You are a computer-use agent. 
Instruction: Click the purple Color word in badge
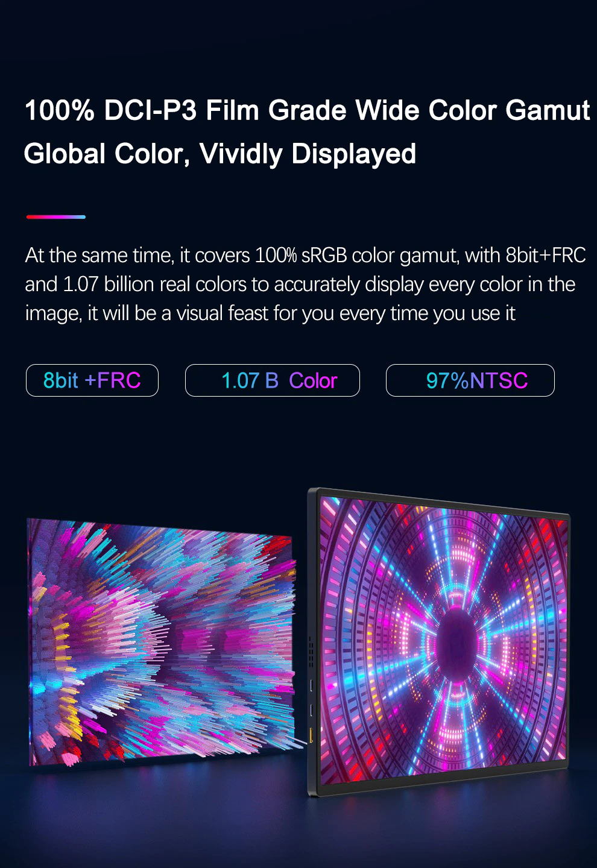pyautogui.click(x=313, y=381)
